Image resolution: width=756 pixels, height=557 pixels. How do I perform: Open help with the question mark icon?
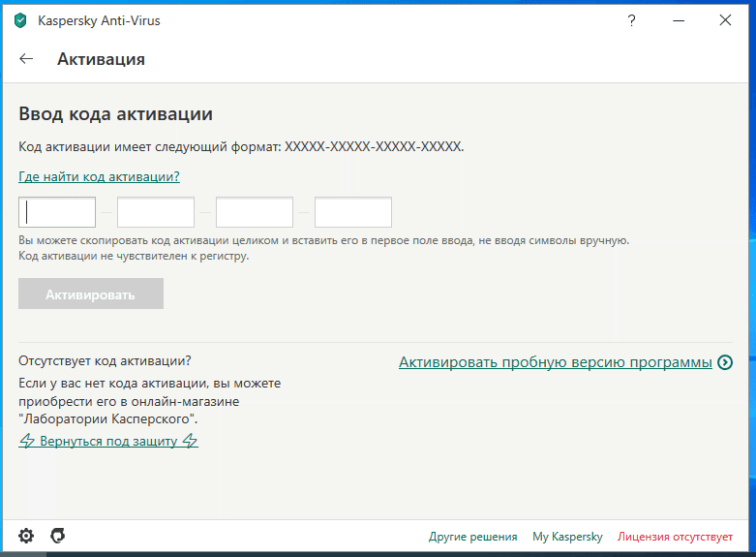[631, 20]
